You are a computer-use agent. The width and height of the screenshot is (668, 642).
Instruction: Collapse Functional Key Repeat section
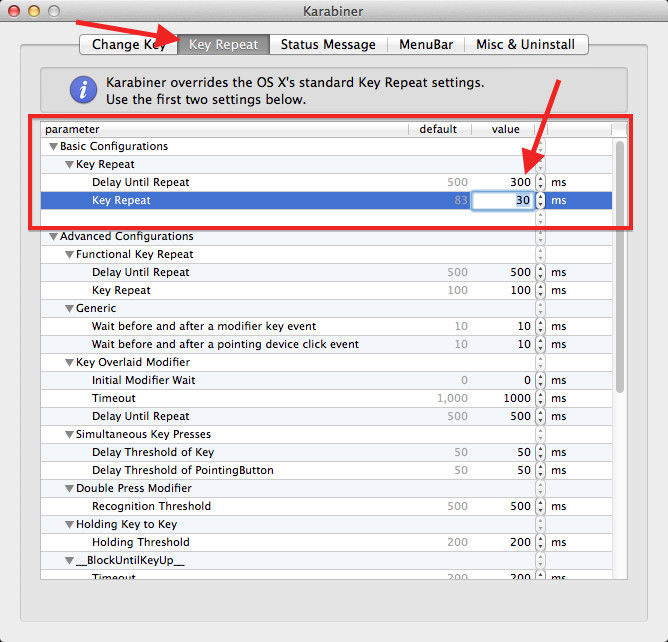69,254
